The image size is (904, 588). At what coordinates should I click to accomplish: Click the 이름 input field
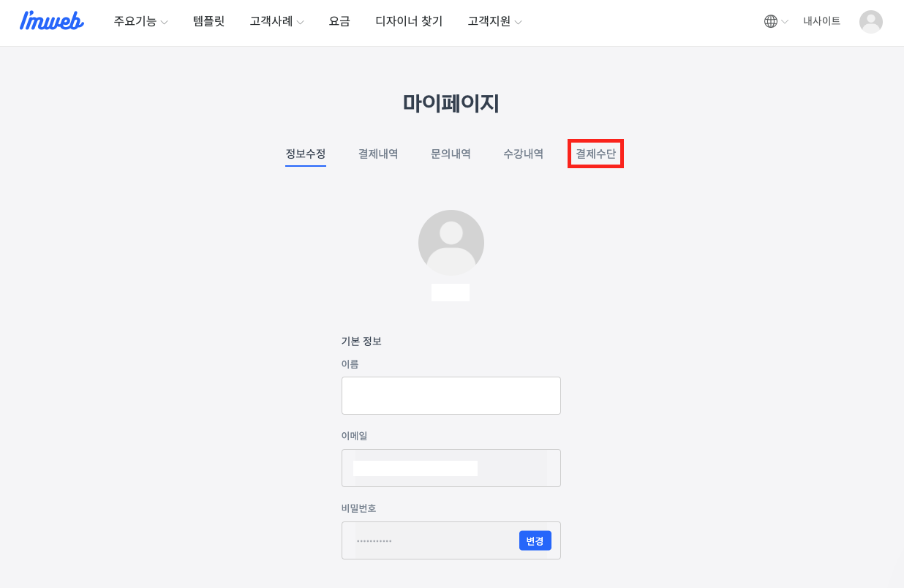point(451,396)
